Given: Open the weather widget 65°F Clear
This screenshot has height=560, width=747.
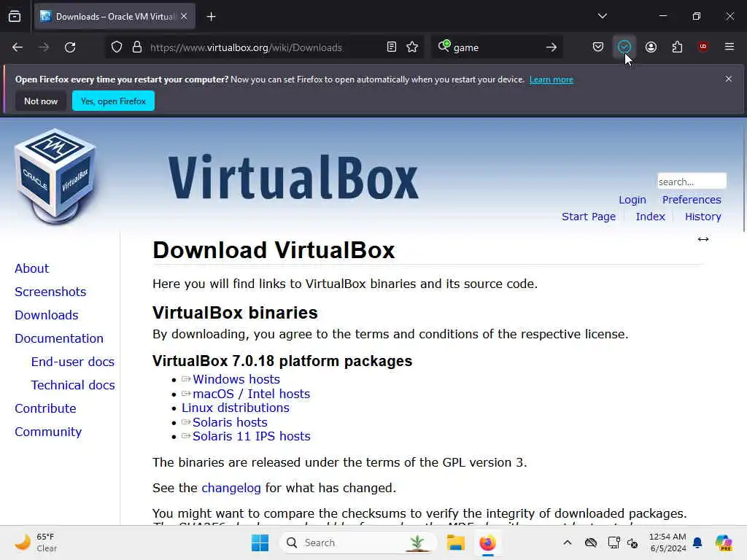Looking at the screenshot, I should (35, 542).
